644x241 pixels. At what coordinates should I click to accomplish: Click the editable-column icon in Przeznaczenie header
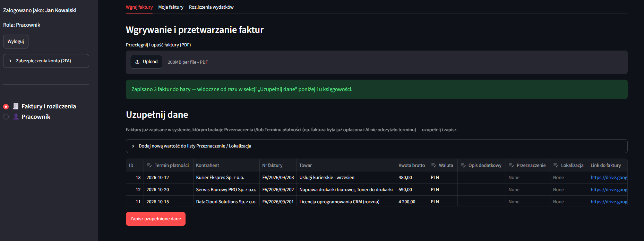[512, 165]
